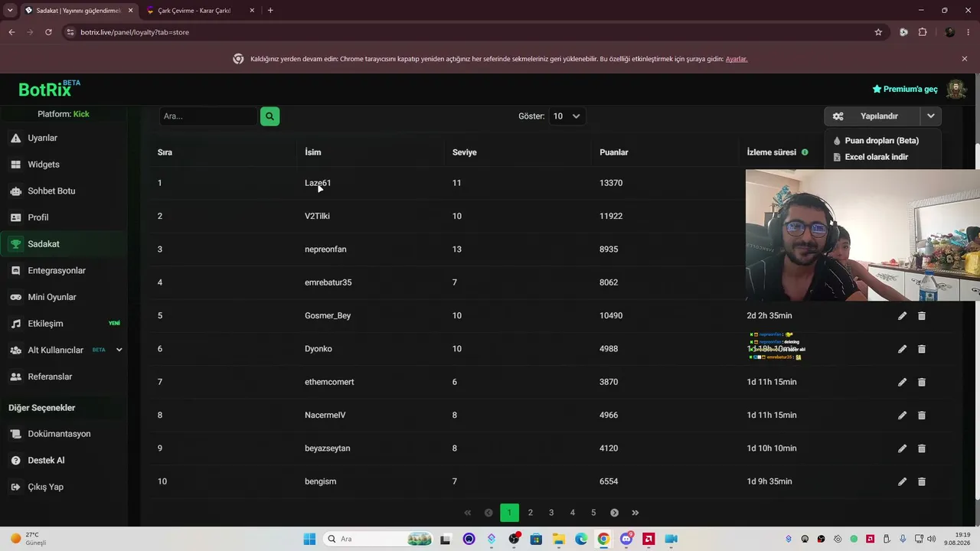980x551 pixels.
Task: Click the Ara search input field
Action: point(208,116)
